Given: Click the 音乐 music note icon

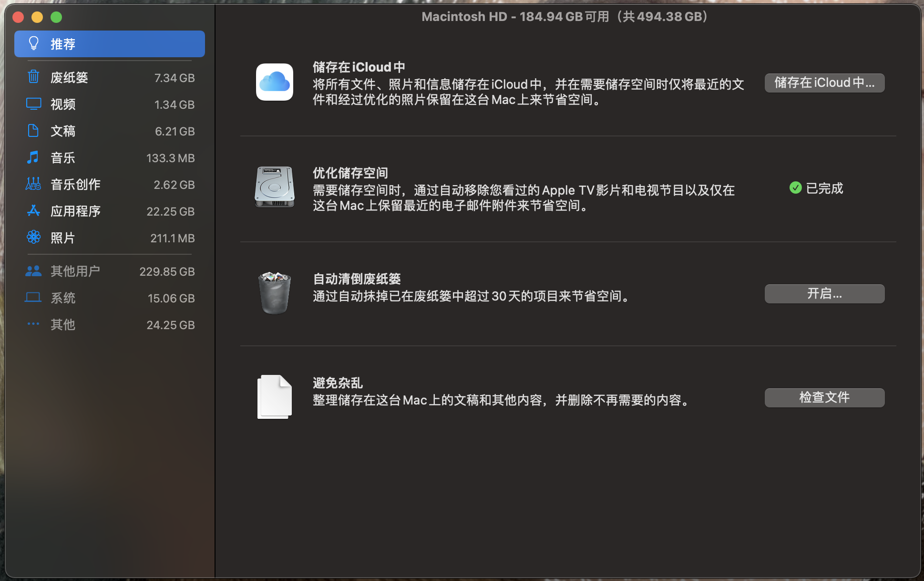Looking at the screenshot, I should (x=33, y=157).
